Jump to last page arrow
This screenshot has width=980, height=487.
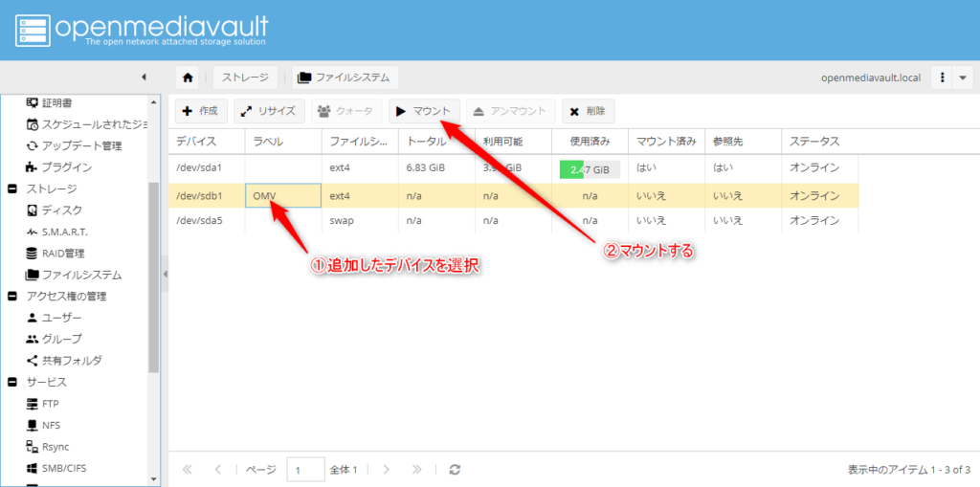coord(416,470)
